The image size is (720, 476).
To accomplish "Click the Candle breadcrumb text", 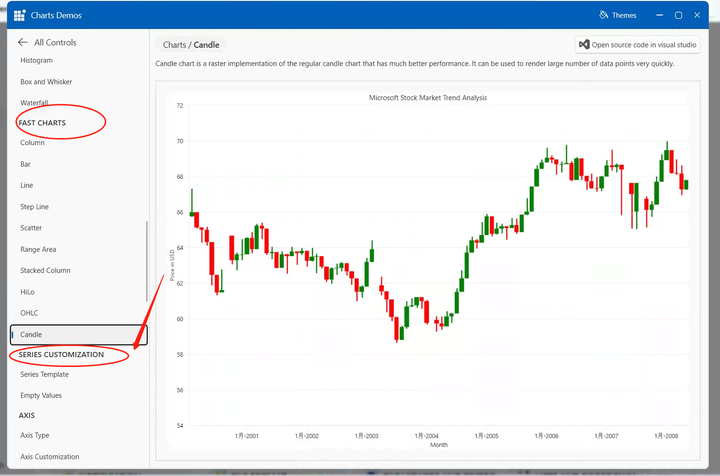I will [206, 45].
